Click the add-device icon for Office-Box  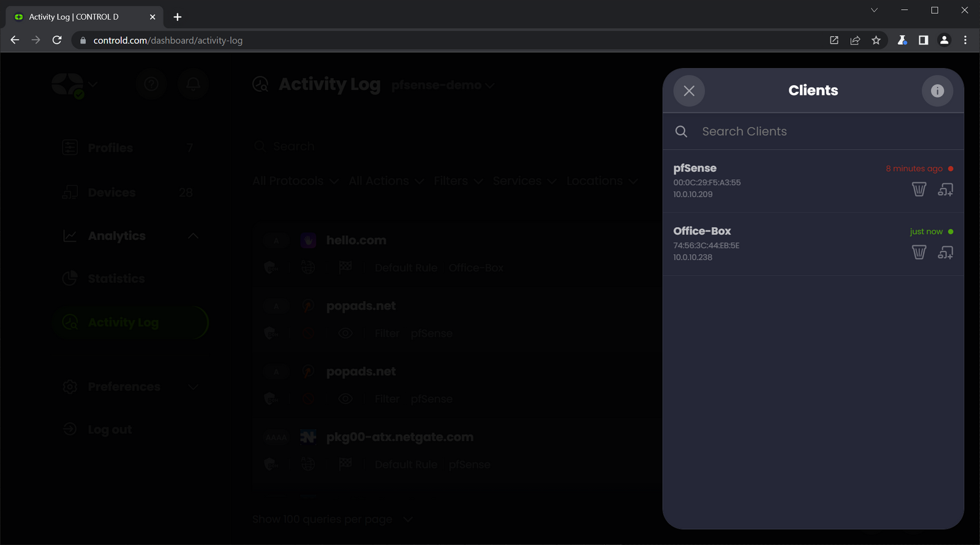click(x=945, y=252)
